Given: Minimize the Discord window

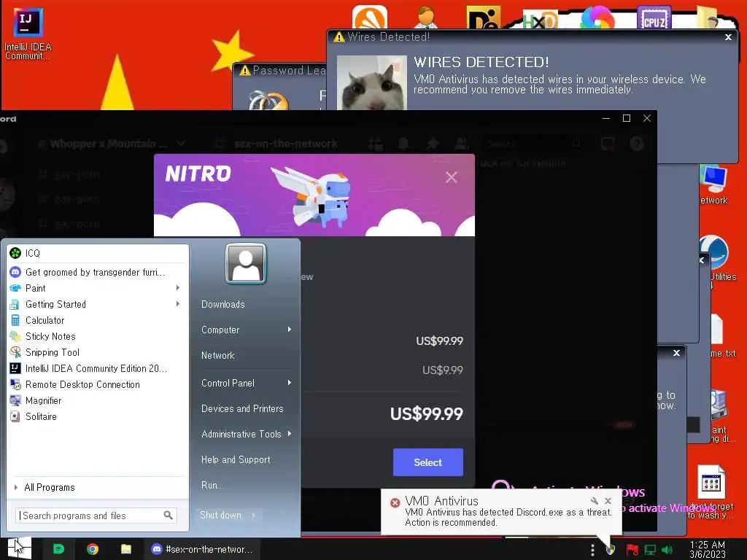Looking at the screenshot, I should (x=606, y=118).
